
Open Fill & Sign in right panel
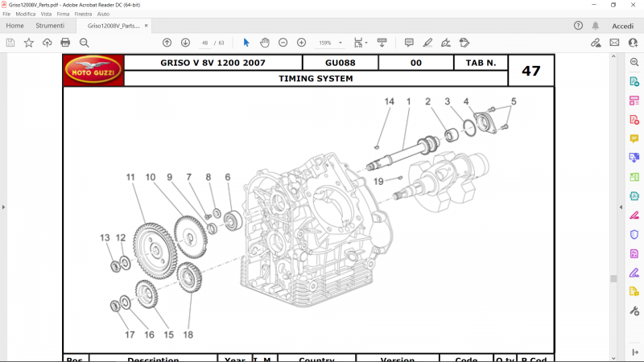coord(634,273)
